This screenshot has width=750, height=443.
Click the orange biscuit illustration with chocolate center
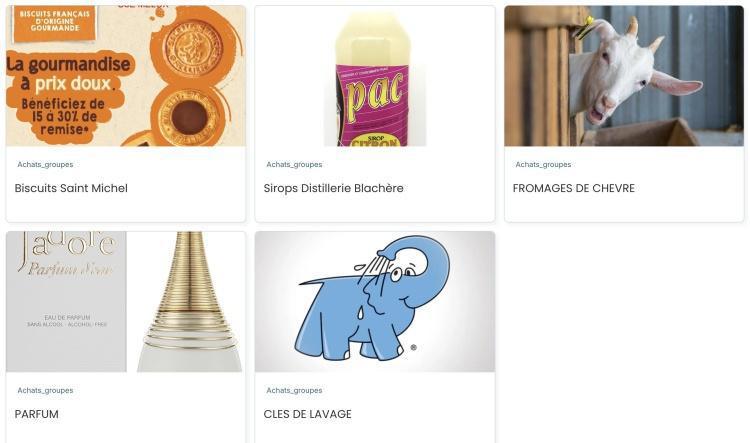click(x=190, y=117)
